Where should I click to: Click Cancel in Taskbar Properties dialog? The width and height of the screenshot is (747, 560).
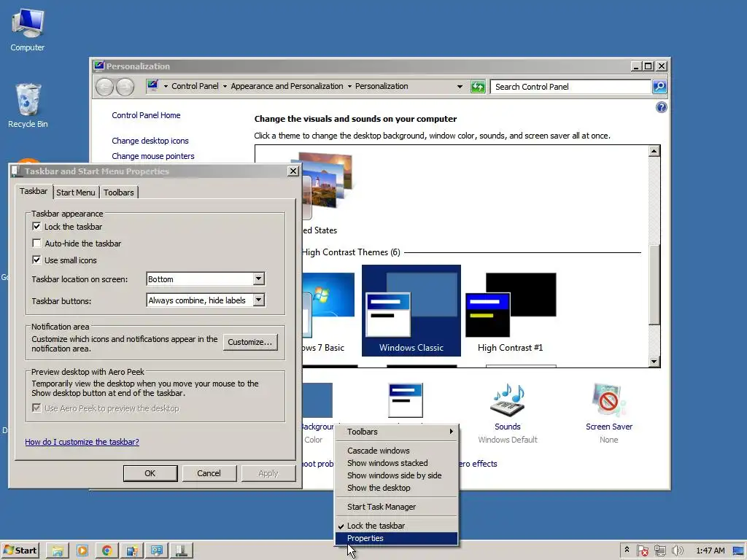pyautogui.click(x=209, y=473)
